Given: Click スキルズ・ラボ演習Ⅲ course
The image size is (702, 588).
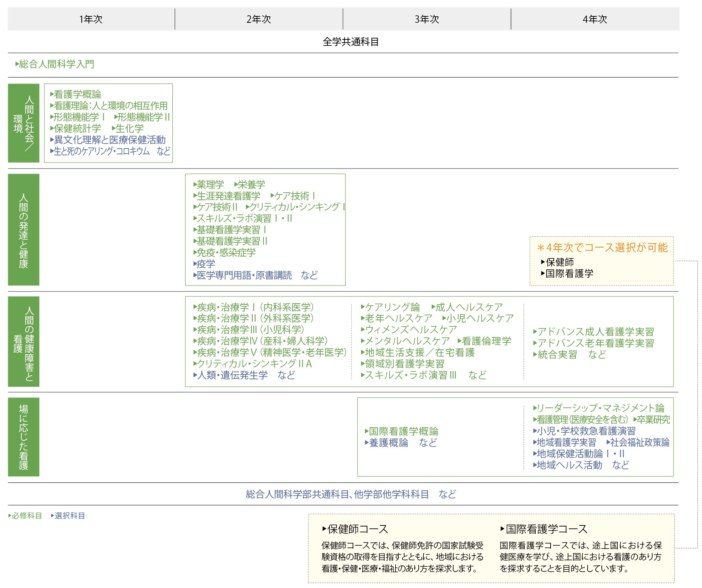Looking at the screenshot, I should pos(409,375).
